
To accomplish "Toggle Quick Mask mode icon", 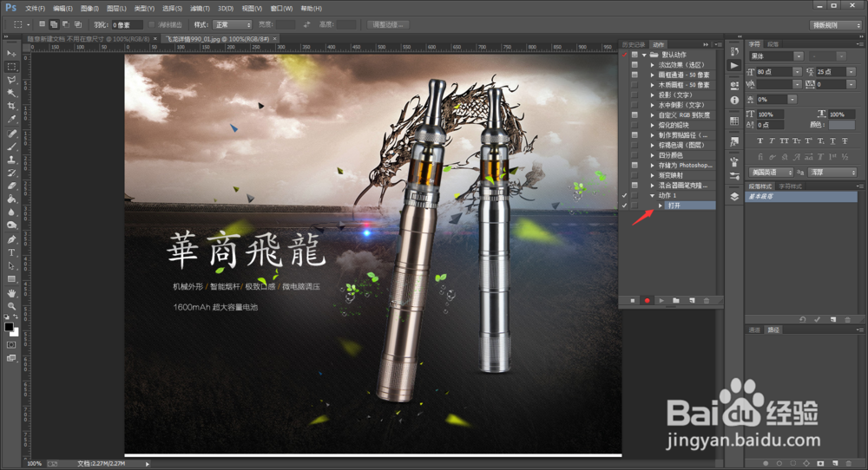I will pos(11,345).
